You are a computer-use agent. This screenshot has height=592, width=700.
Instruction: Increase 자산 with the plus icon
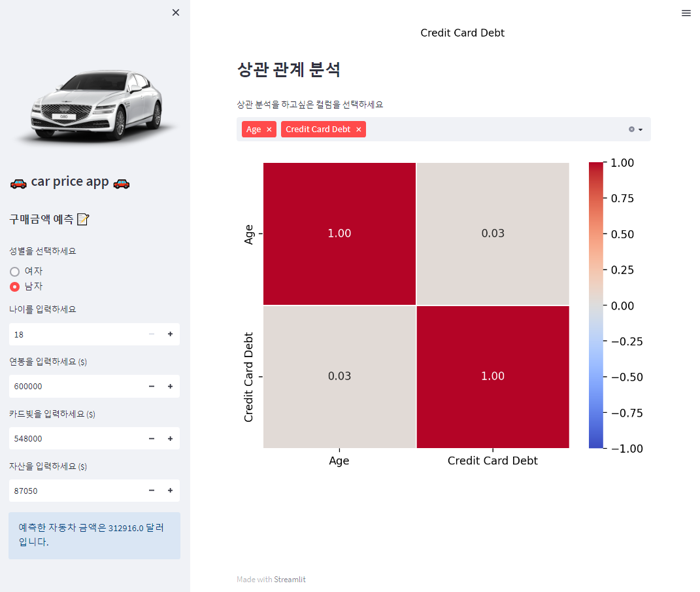[x=170, y=491]
